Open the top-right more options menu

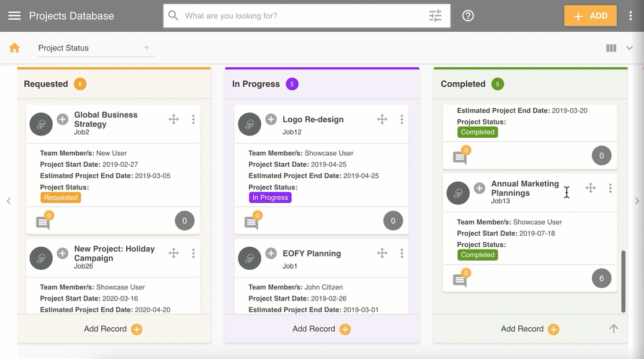(631, 16)
